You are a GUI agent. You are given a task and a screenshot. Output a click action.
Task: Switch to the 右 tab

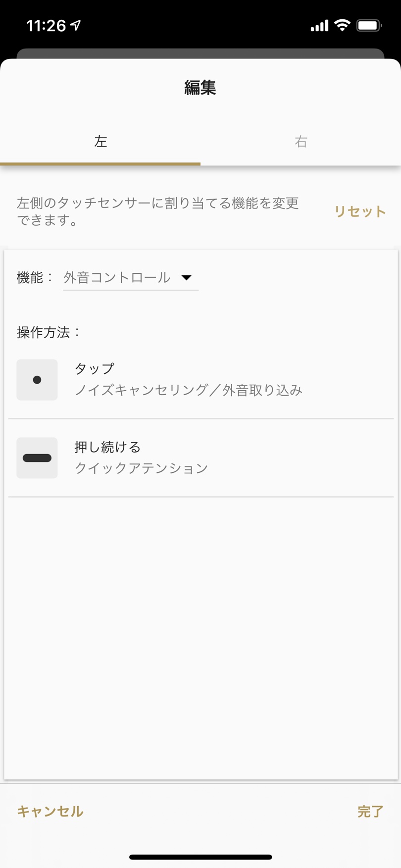pyautogui.click(x=301, y=142)
